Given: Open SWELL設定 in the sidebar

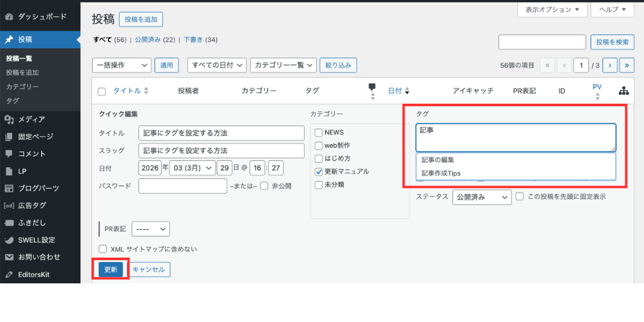Looking at the screenshot, I should coord(36,240).
